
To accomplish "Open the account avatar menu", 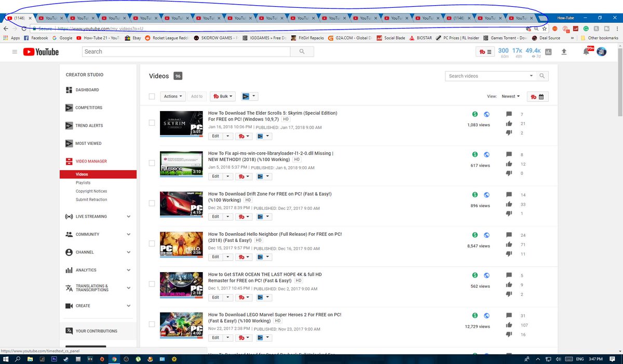I will click(602, 51).
